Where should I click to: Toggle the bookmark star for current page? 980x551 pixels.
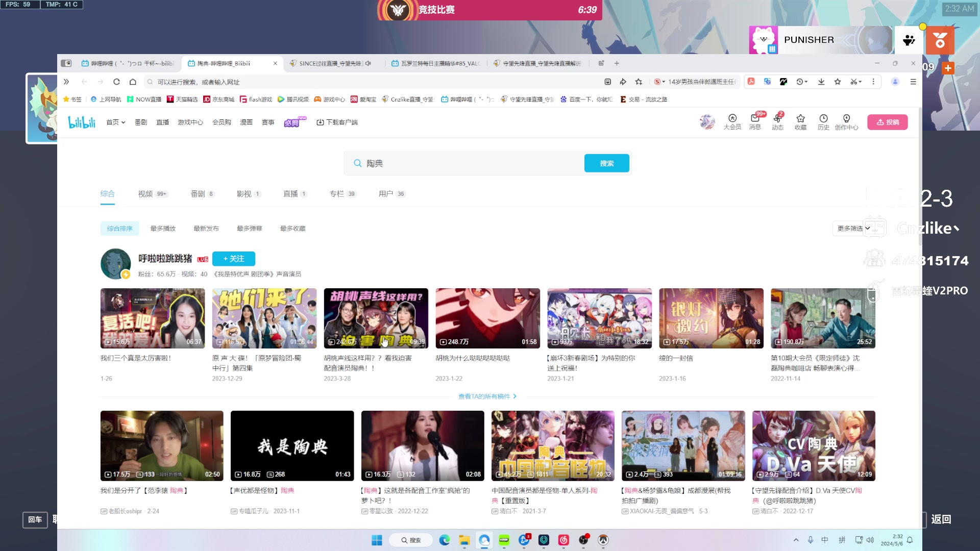tap(837, 82)
